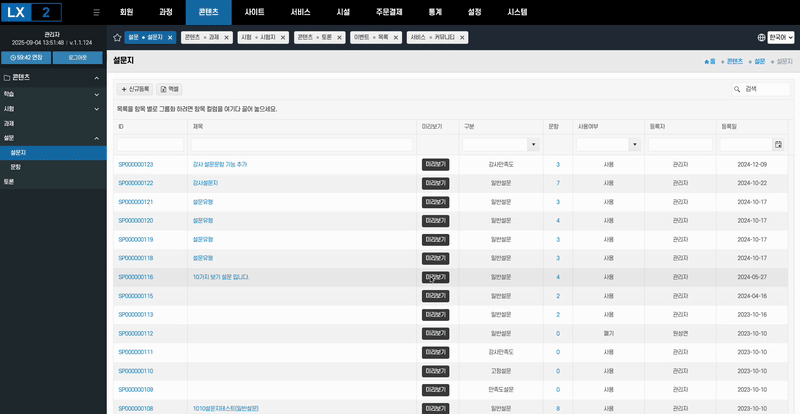Click the 로그아웃 button

(79, 57)
